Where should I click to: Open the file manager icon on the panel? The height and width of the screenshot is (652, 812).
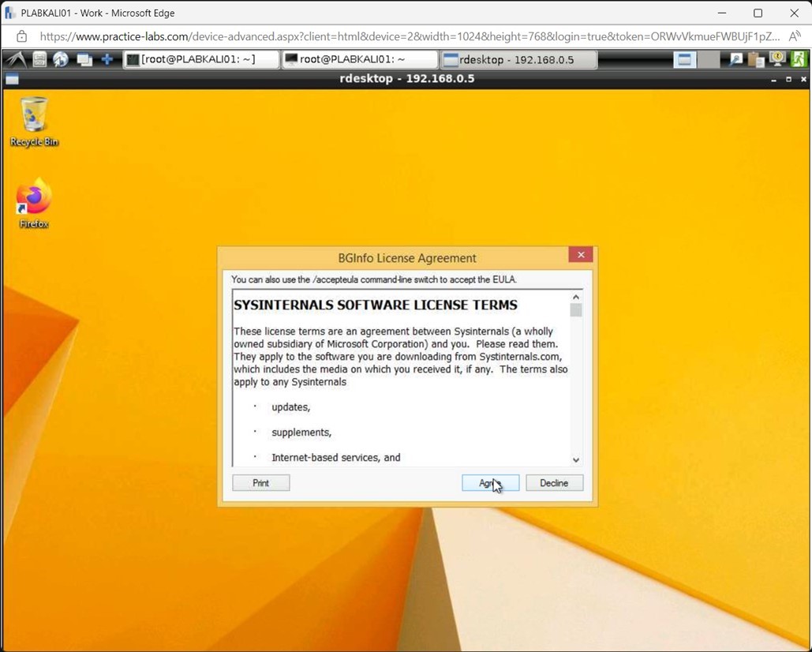click(39, 59)
